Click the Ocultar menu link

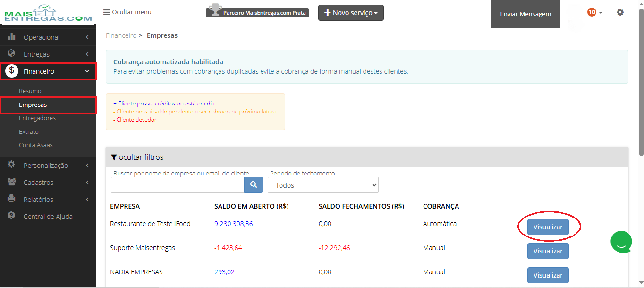[x=132, y=12]
